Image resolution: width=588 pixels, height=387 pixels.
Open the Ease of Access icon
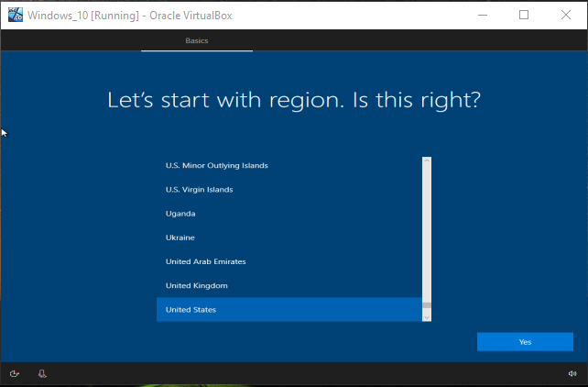click(15, 373)
